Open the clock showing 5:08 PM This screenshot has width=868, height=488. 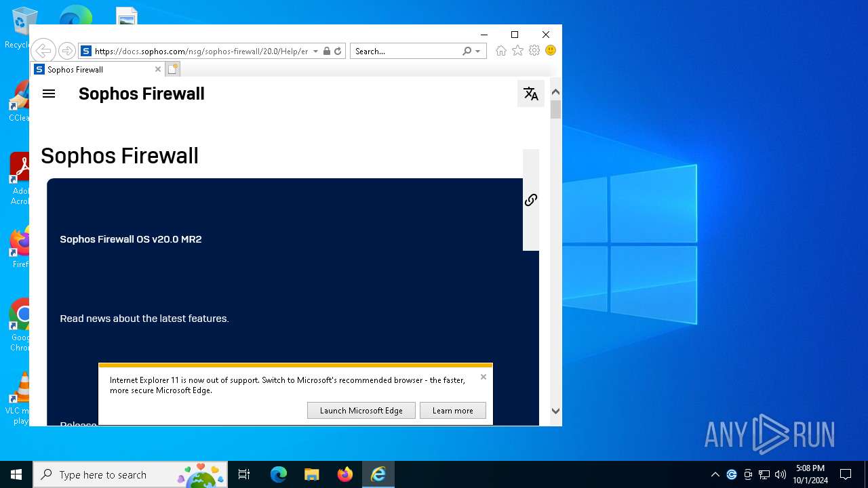click(x=810, y=474)
